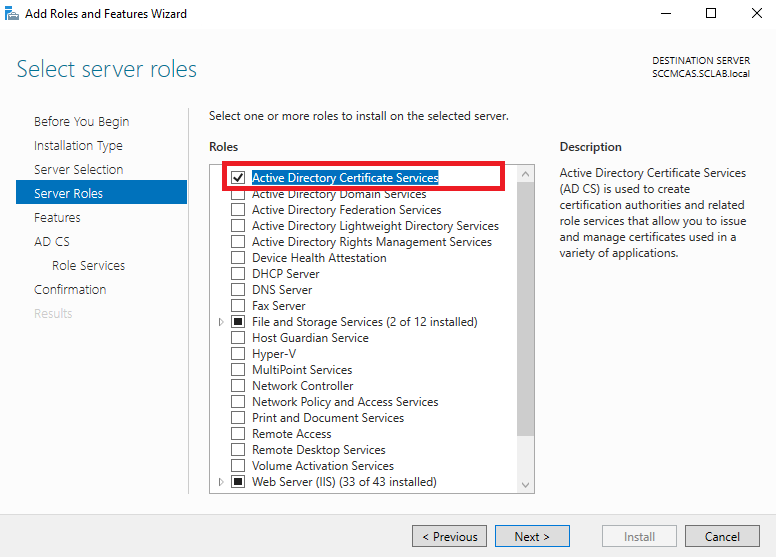
Task: Click the wizard icon in title bar
Action: [12, 13]
